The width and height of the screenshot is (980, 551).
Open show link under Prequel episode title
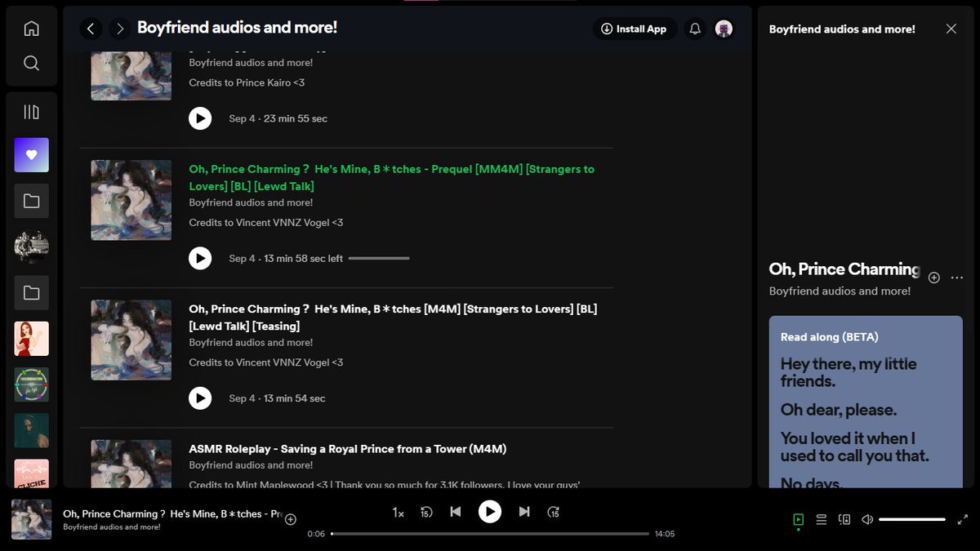[251, 202]
